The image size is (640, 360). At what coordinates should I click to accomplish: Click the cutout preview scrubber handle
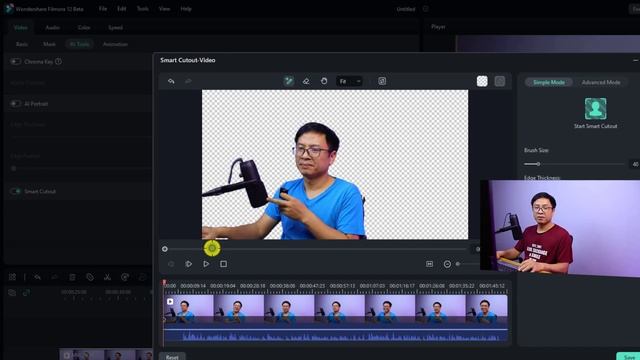click(x=212, y=248)
